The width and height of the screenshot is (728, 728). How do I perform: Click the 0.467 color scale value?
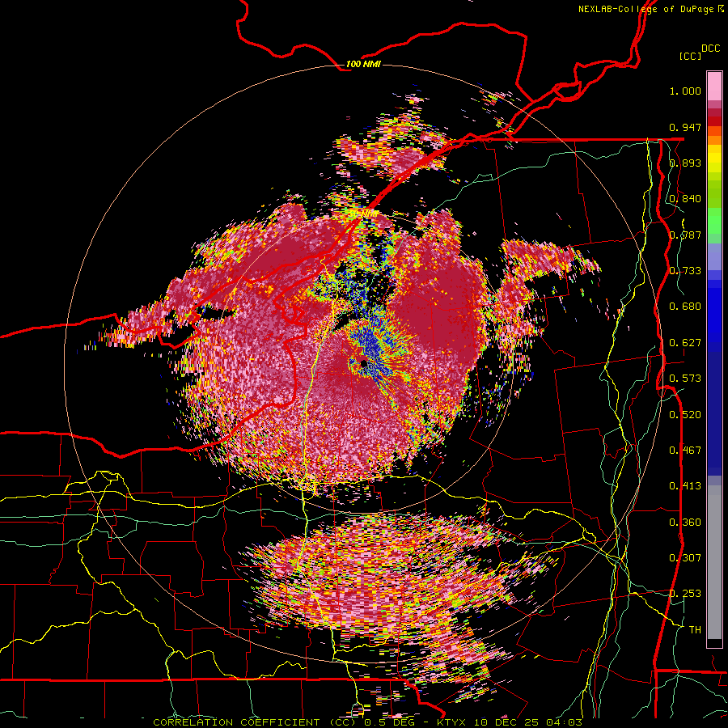click(x=685, y=451)
